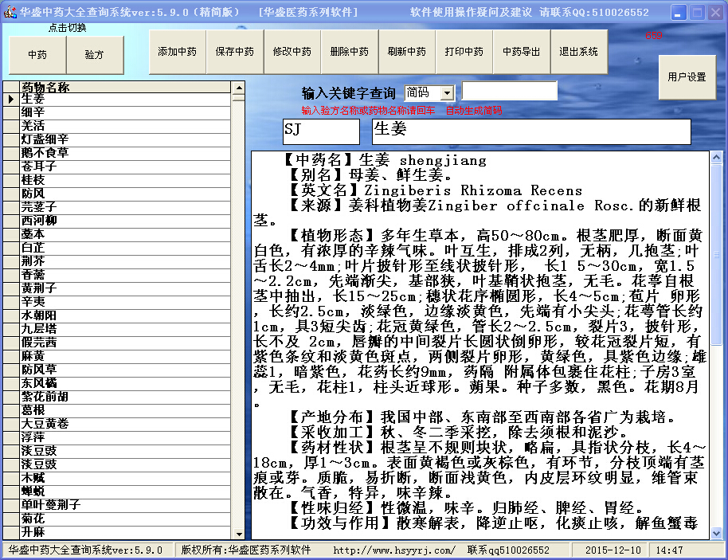The width and height of the screenshot is (728, 560).
Task: Select 蝉蜕 in the drug list
Action: click(125, 491)
